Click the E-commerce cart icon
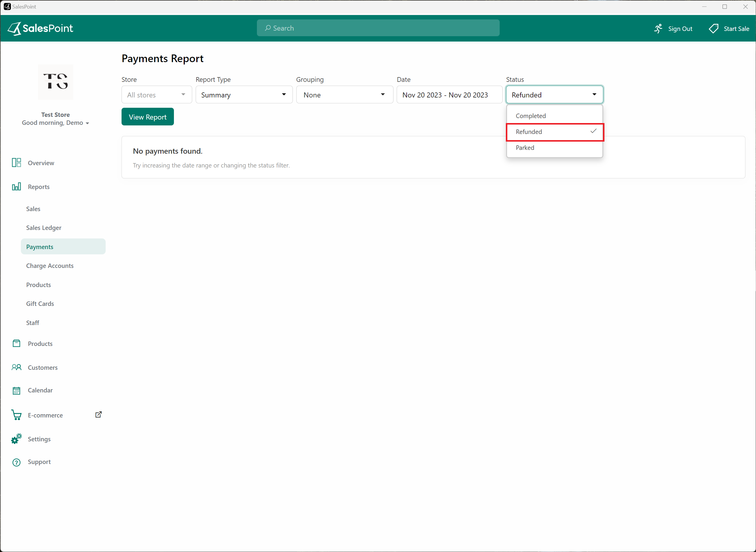The width and height of the screenshot is (756, 552). tap(16, 415)
